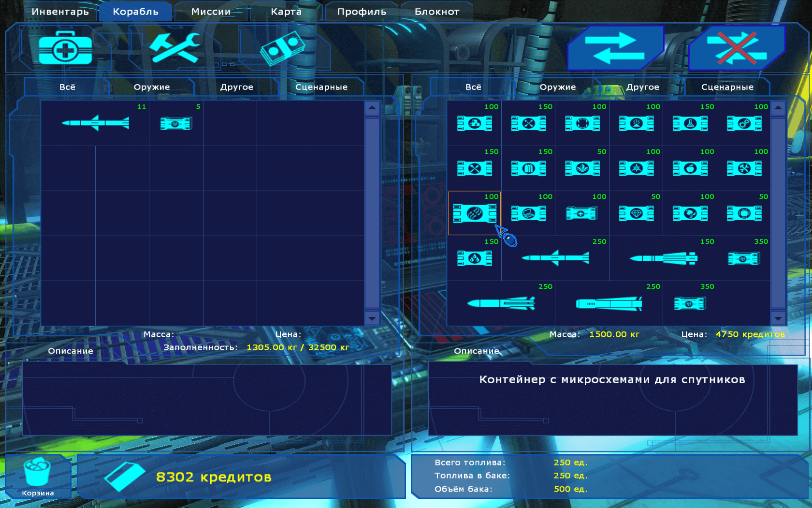This screenshot has height=508, width=812.
Task: Click the ship cargo scrollbar track
Action: point(372,213)
